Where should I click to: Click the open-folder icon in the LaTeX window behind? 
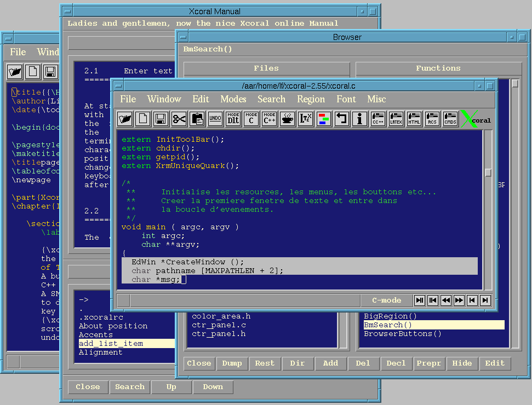pos(15,72)
